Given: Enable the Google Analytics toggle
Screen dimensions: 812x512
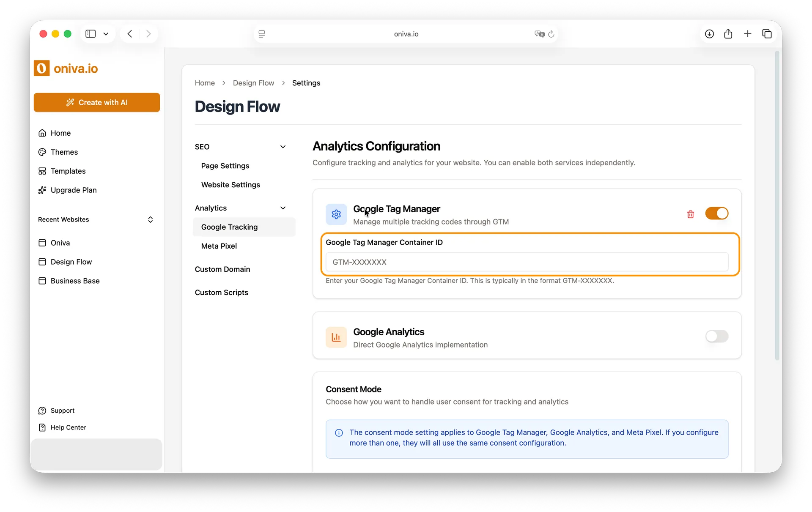Looking at the screenshot, I should [x=717, y=337].
